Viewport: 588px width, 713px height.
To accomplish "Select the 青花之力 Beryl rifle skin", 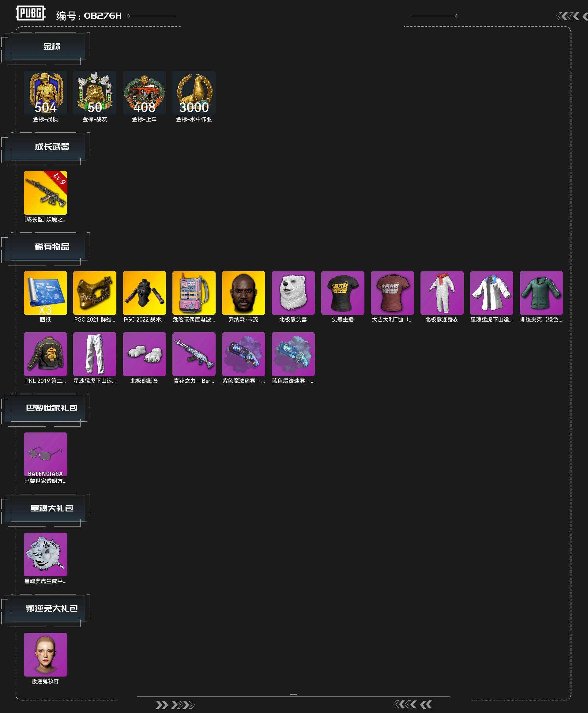I will click(x=194, y=354).
